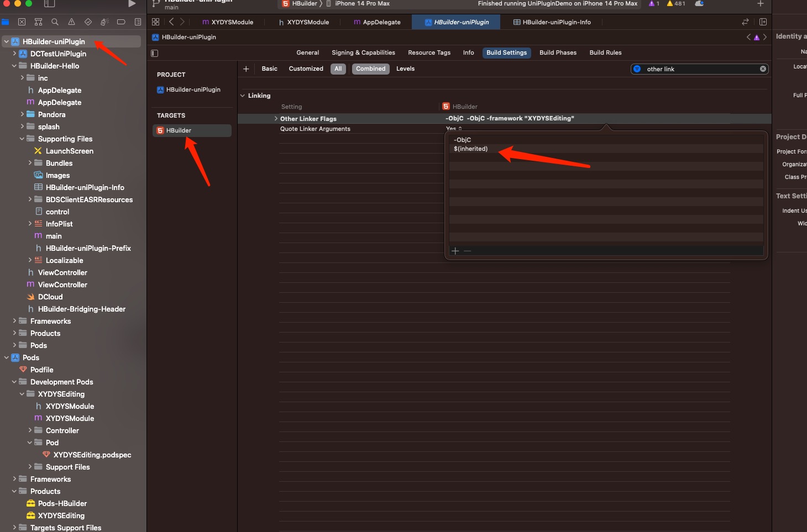Collapse the Linking section
Screen dimensions: 807x532
click(243, 96)
